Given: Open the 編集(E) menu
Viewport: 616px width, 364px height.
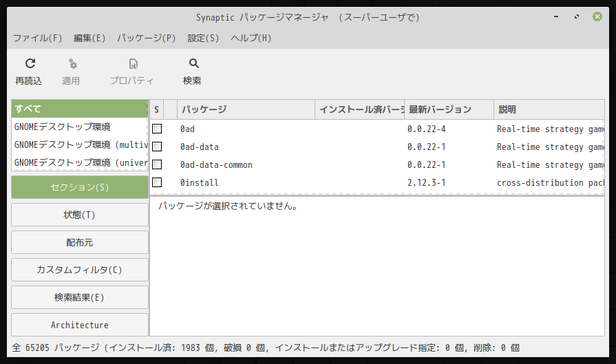Looking at the screenshot, I should tap(89, 38).
